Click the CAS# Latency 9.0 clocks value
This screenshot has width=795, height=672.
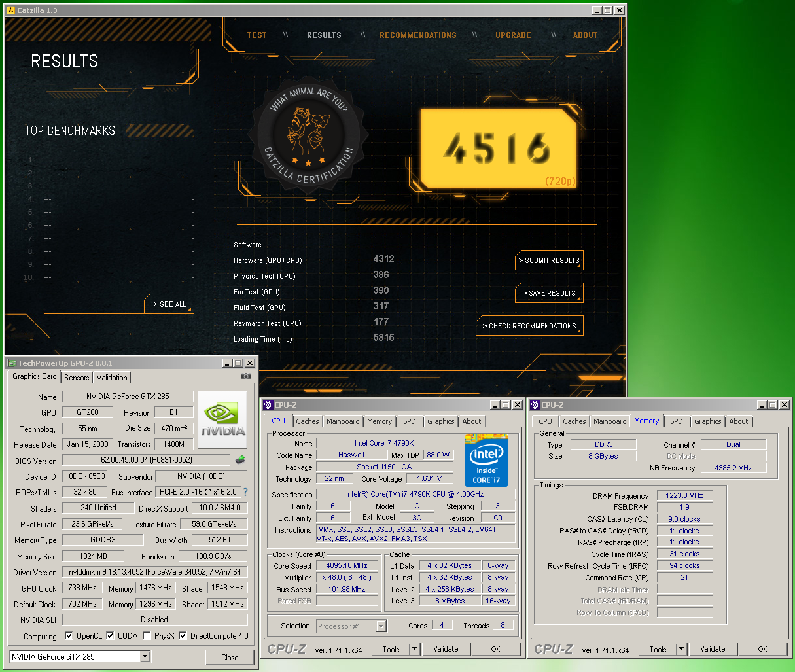684,519
